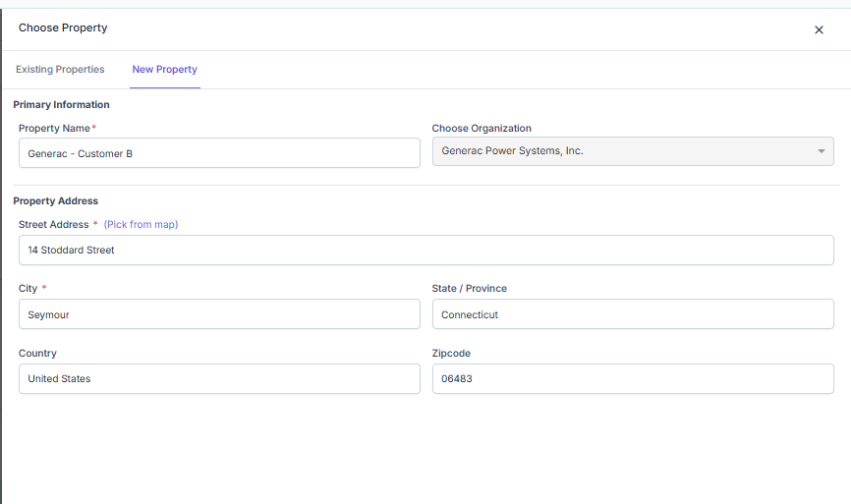Click the Country label text
Viewport: 851px width, 504px height.
[x=37, y=354]
